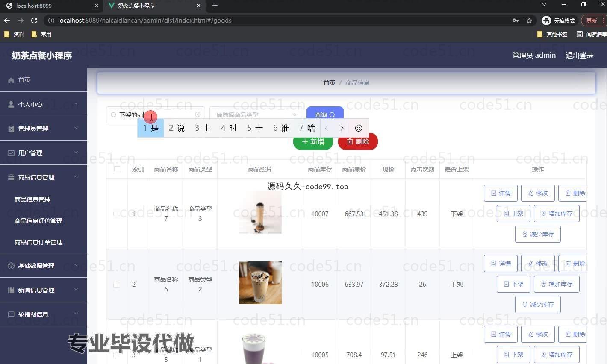Toggle select-all checkbox in table header
The height and width of the screenshot is (364, 607).
click(117, 169)
